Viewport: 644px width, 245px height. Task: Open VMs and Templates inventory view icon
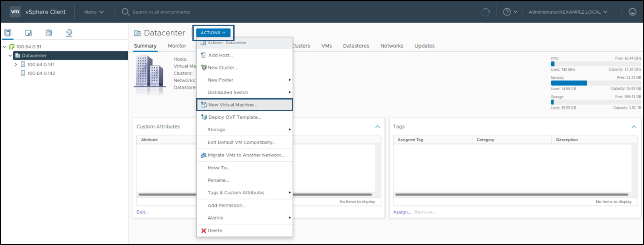point(28,33)
